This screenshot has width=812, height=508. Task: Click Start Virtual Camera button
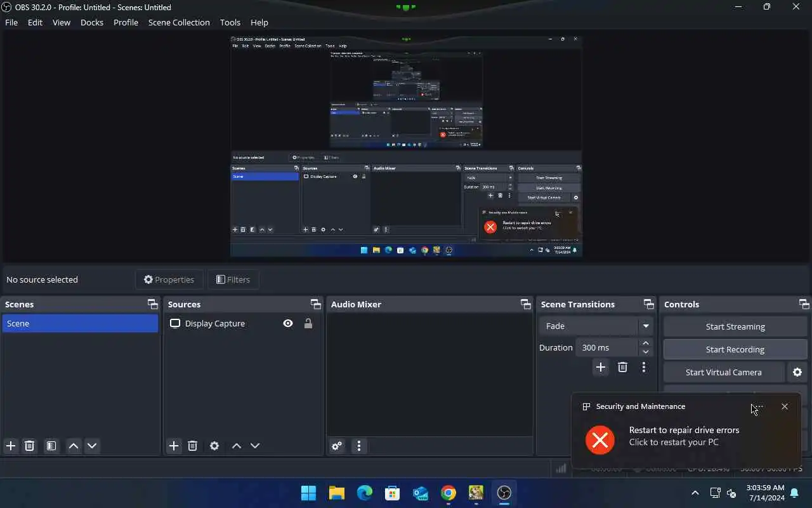tap(724, 372)
